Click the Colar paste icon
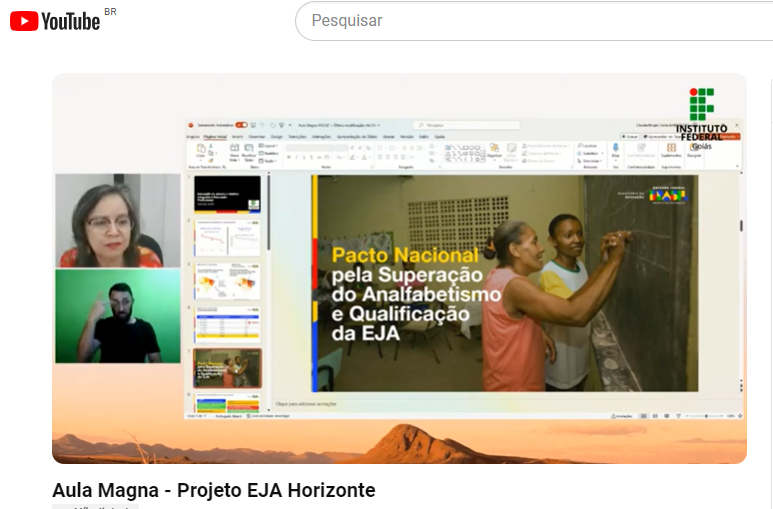The height and width of the screenshot is (509, 773). point(201,150)
